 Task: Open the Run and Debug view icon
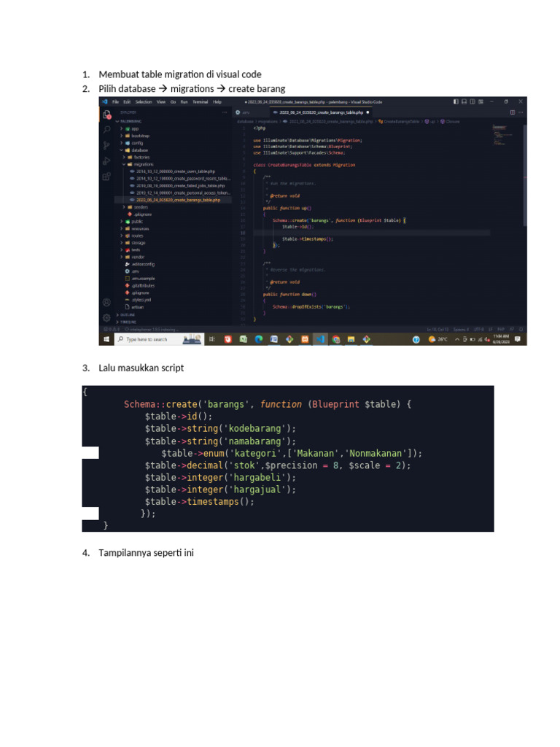click(106, 161)
